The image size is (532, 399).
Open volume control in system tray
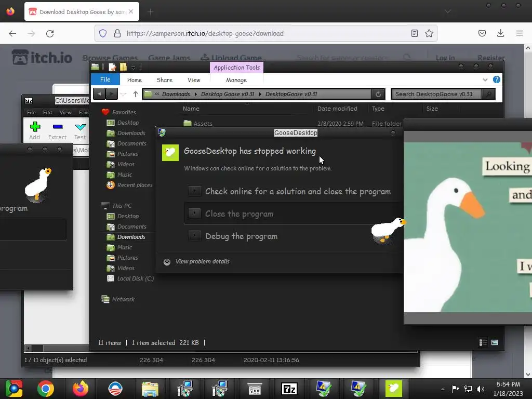(481, 389)
